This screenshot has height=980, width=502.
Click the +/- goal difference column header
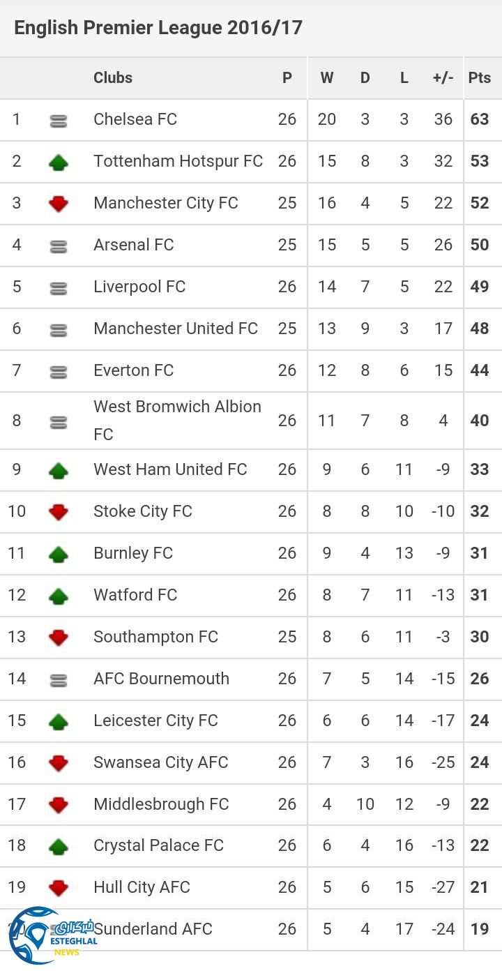(443, 78)
